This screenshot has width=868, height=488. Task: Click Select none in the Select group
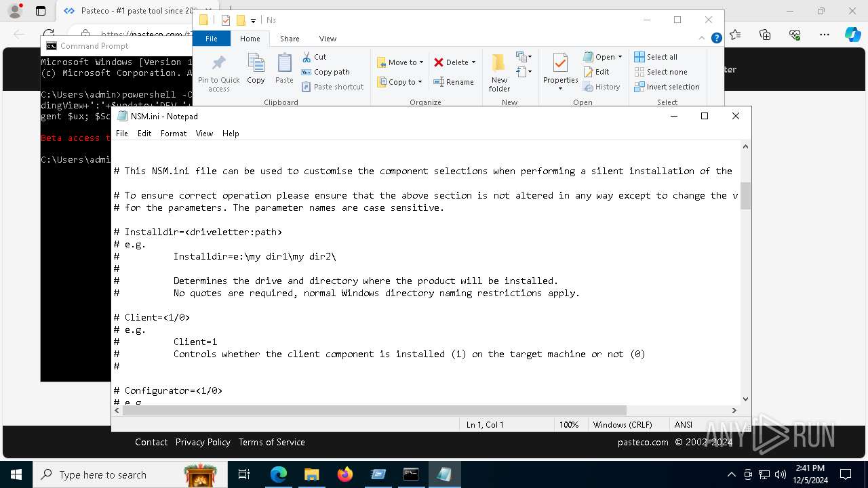(x=660, y=72)
